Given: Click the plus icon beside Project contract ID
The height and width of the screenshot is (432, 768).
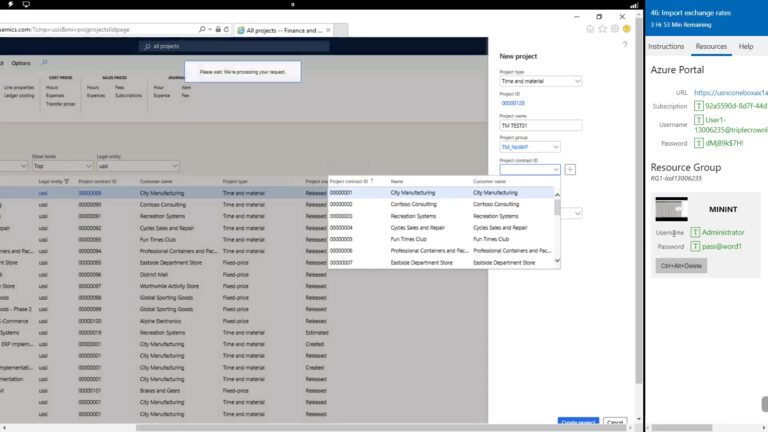Looking at the screenshot, I should [570, 169].
